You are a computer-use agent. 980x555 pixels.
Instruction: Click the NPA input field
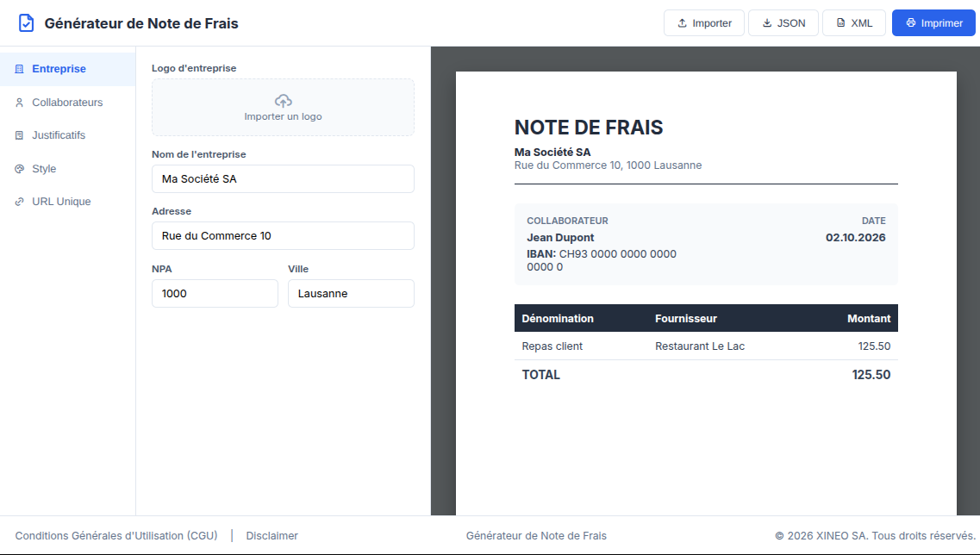tap(215, 293)
